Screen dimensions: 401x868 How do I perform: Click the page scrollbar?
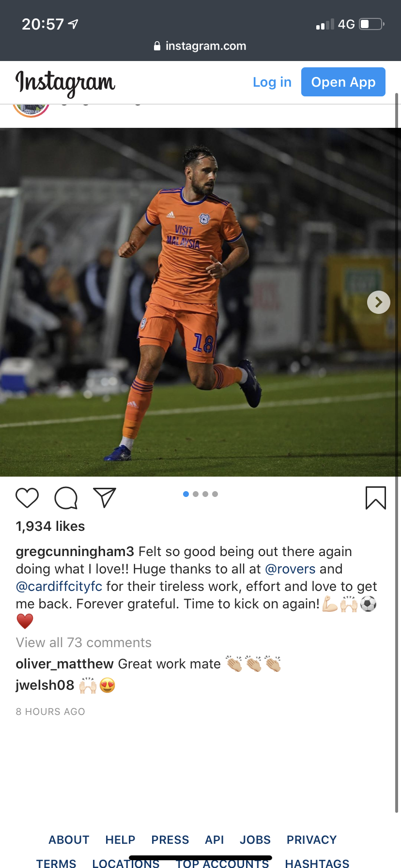[397, 453]
